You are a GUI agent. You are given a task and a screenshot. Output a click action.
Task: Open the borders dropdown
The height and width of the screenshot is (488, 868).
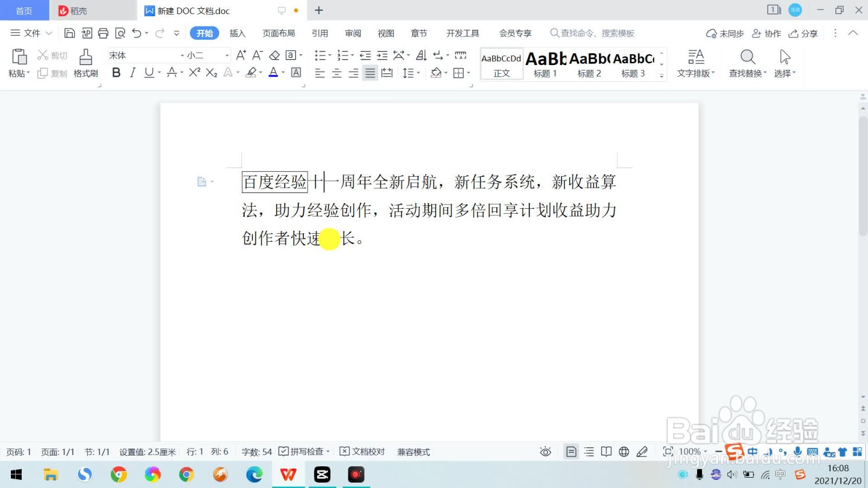tap(468, 73)
